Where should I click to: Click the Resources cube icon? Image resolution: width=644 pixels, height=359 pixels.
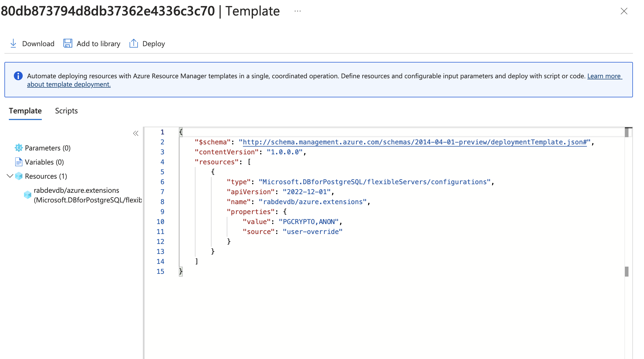pyautogui.click(x=19, y=176)
